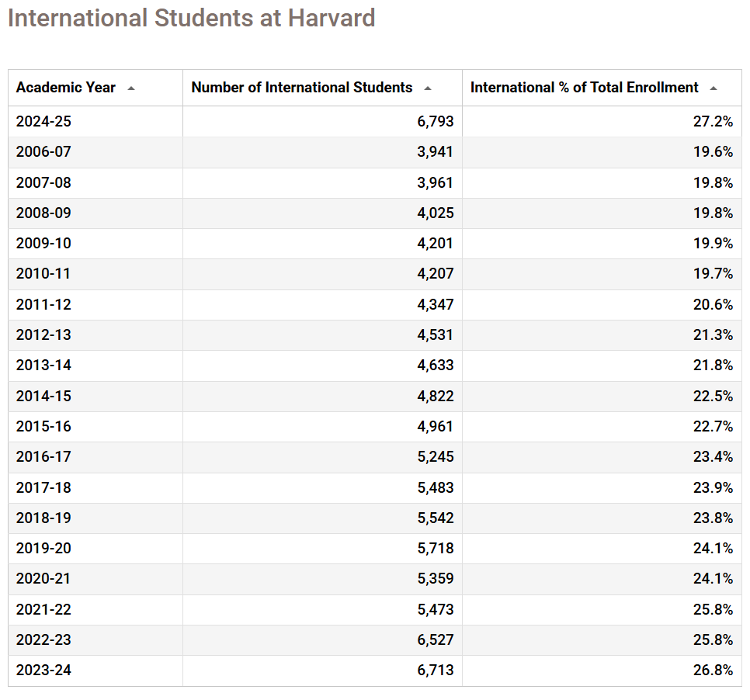Click the 5,245 students value
The height and width of the screenshot is (700, 750).
(x=436, y=456)
